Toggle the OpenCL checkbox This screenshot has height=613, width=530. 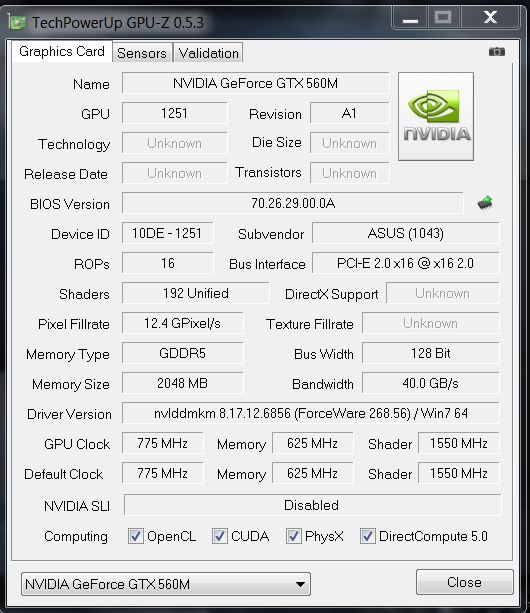[x=136, y=536]
